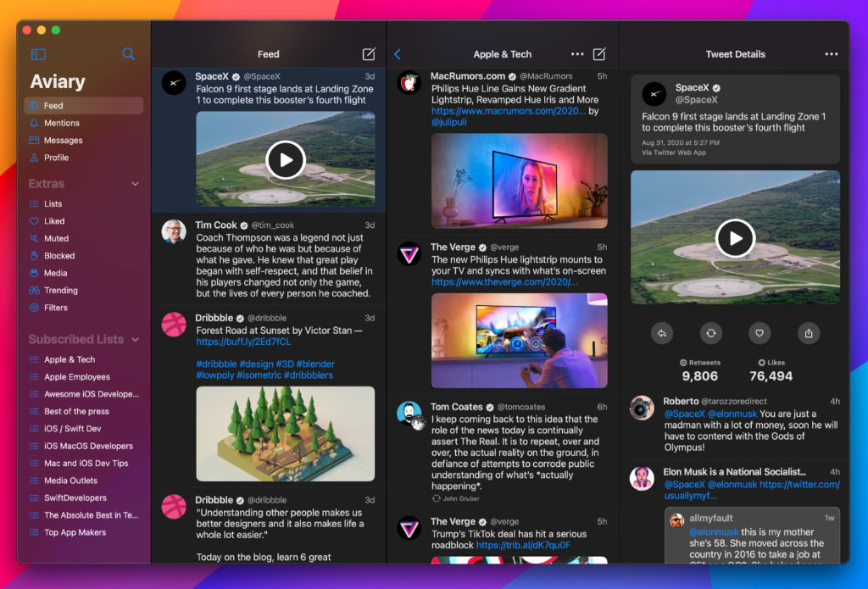Share the SpaceX tweet
Screen dimensions: 868x589
click(808, 333)
